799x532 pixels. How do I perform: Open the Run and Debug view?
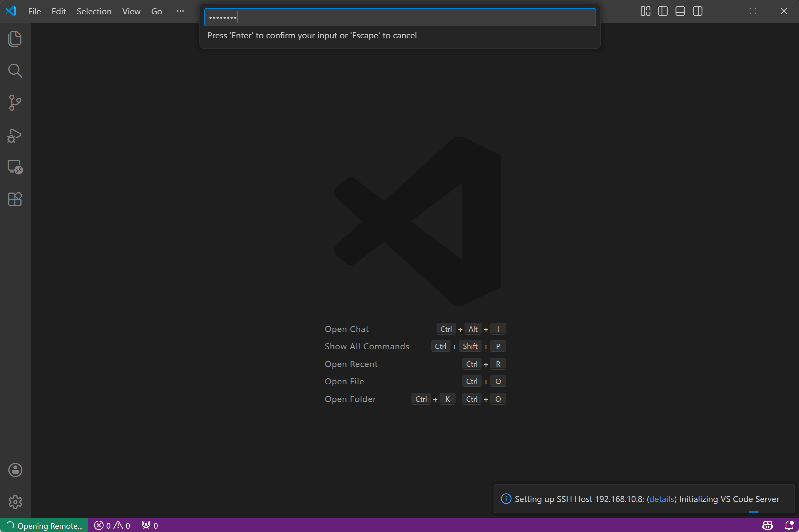click(14, 135)
